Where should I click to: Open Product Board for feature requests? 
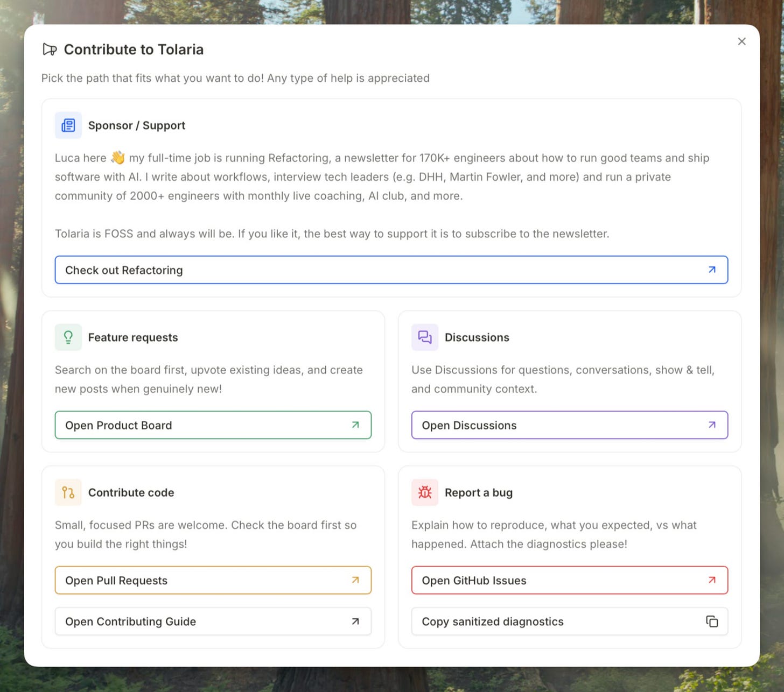(x=213, y=425)
